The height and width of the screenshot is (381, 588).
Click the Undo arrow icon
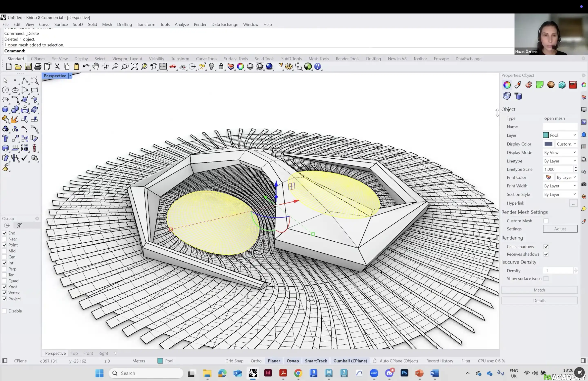tap(86, 67)
